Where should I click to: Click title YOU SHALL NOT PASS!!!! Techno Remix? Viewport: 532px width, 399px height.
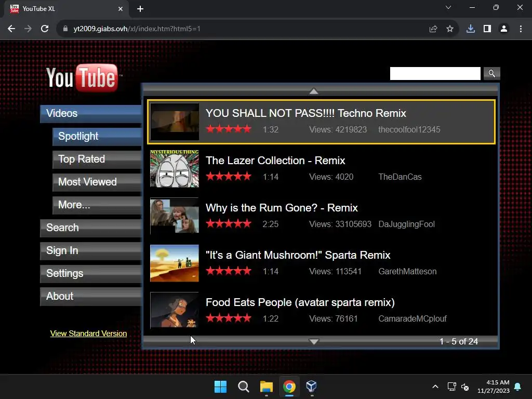tap(305, 113)
